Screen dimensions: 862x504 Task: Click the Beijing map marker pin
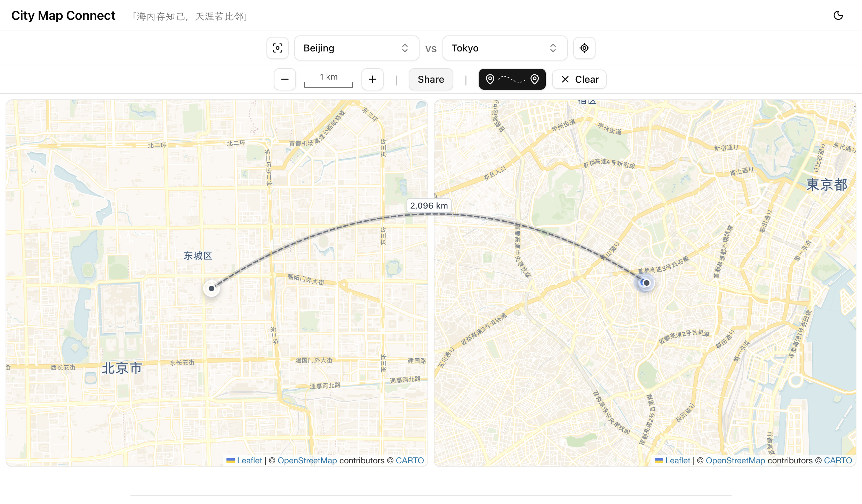click(x=211, y=288)
